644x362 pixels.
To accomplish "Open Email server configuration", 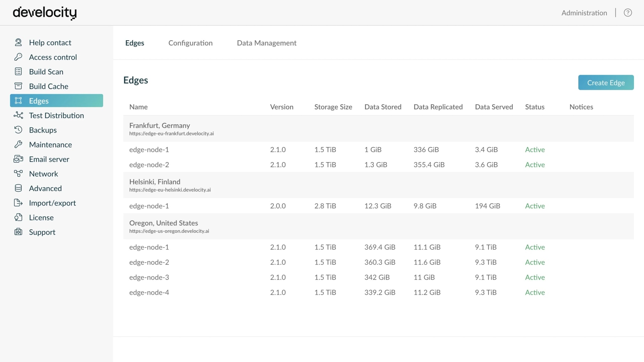I will (49, 159).
